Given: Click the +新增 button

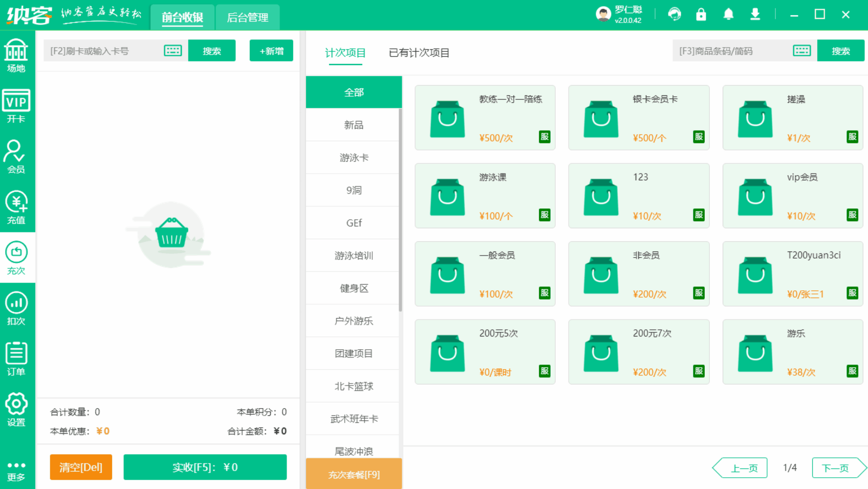Looking at the screenshot, I should click(x=271, y=50).
